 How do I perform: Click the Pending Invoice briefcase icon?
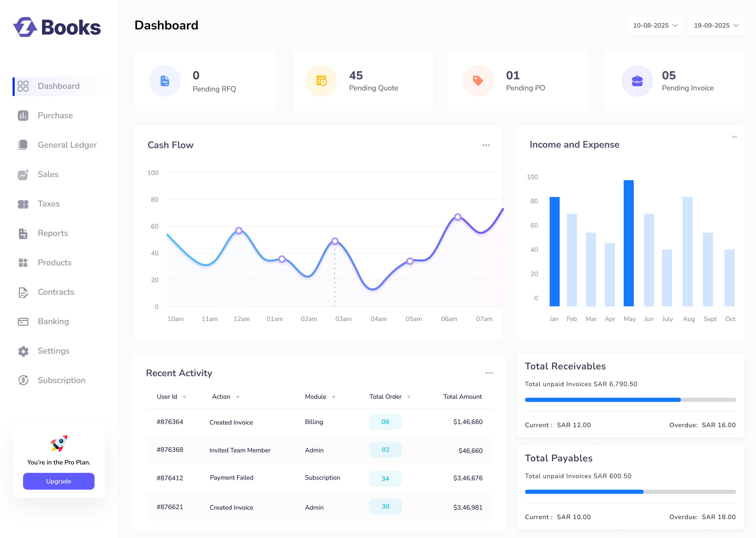(x=637, y=81)
